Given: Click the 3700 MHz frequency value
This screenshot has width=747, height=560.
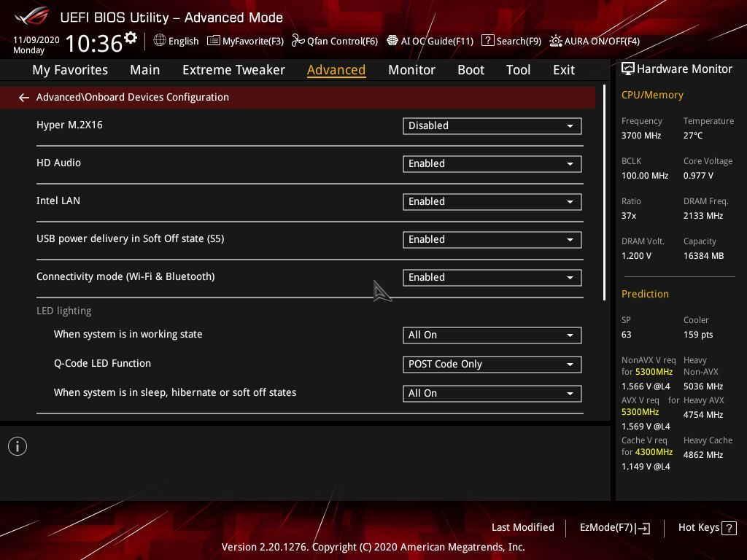Looking at the screenshot, I should (x=640, y=136).
